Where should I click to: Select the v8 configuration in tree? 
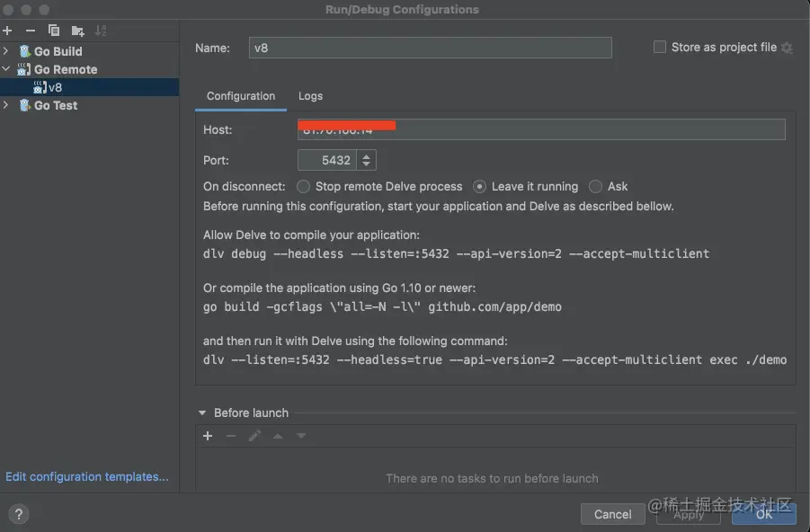coord(89,87)
